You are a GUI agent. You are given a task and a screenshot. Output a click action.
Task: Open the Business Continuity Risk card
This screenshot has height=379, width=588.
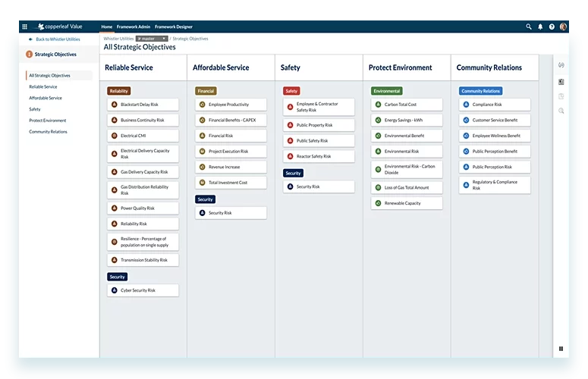pos(143,121)
